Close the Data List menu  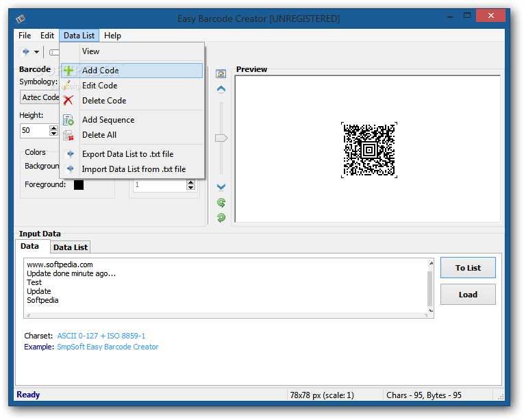[79, 36]
